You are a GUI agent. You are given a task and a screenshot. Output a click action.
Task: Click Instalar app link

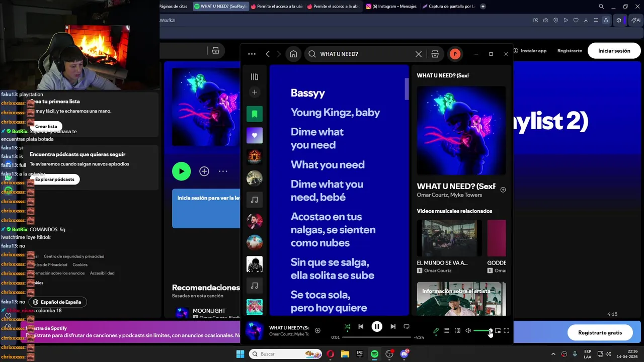[x=529, y=51]
